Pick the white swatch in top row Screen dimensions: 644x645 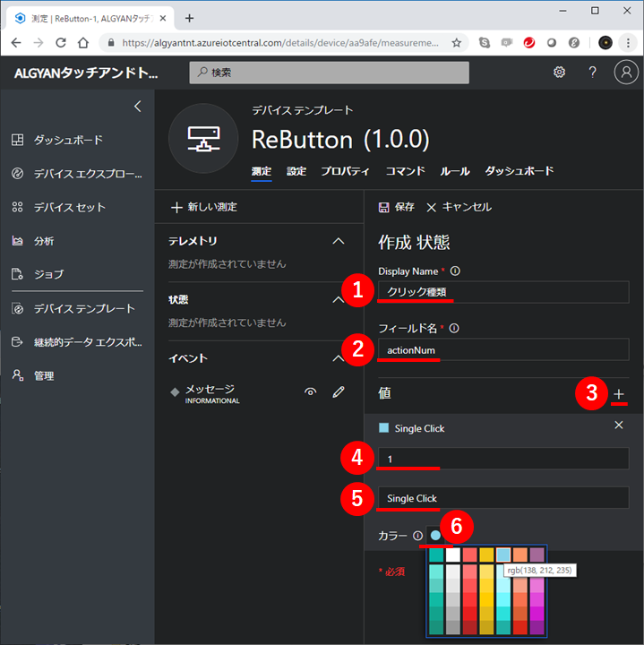click(453, 555)
